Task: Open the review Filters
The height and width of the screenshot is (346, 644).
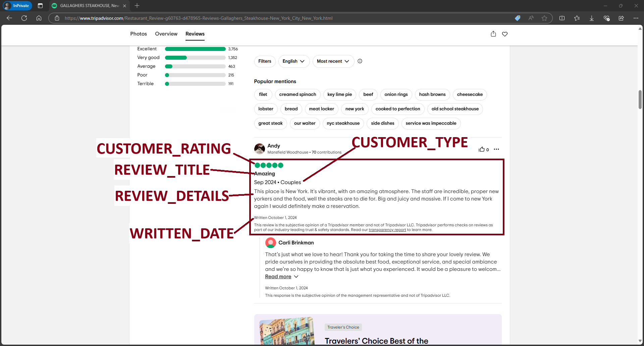Action: click(265, 61)
